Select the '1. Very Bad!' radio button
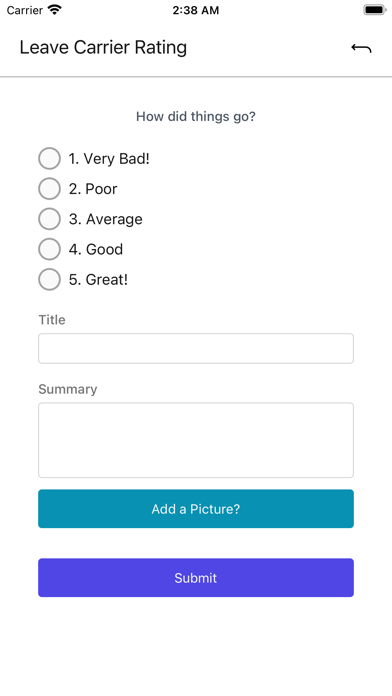392x696 pixels. (x=49, y=158)
